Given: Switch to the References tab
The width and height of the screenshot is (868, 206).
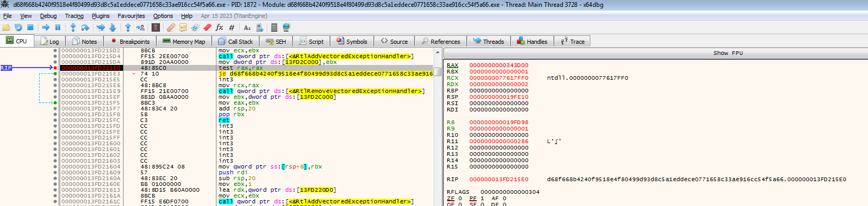Looking at the screenshot, I should 441,41.
